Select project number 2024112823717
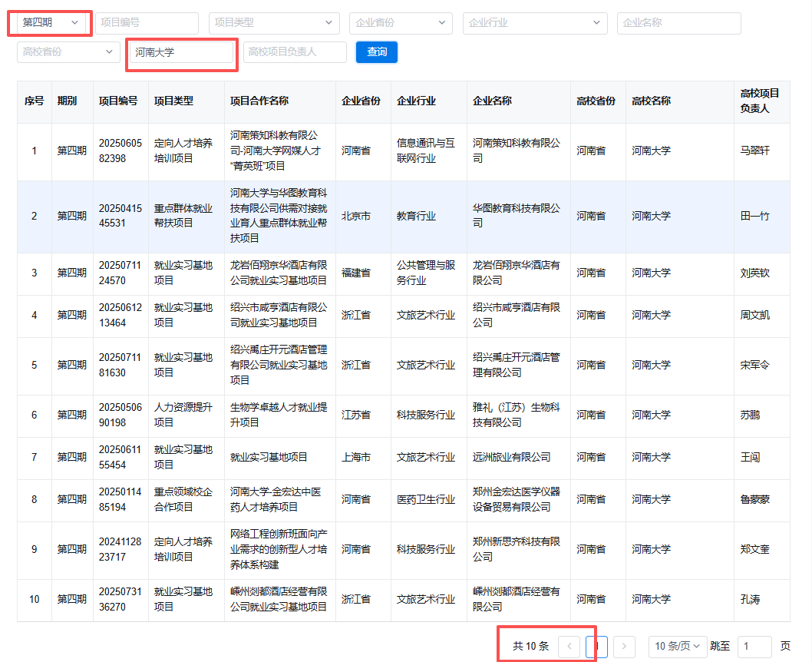 (x=120, y=549)
